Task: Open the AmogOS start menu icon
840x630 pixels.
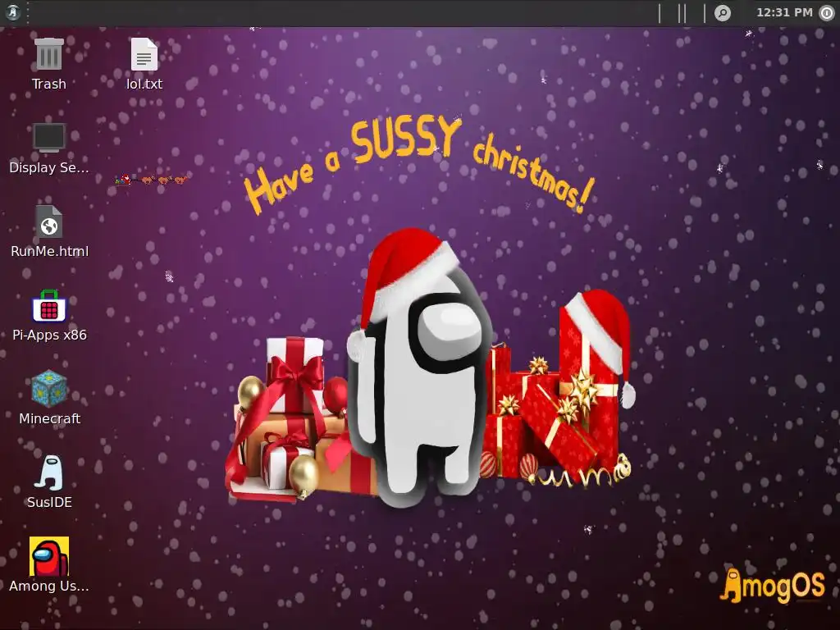Action: [x=13, y=12]
